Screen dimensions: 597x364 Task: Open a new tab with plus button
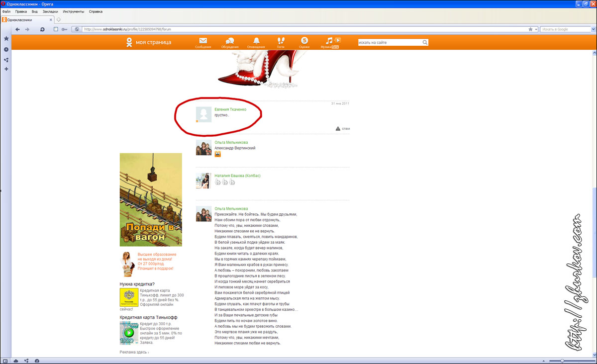[x=58, y=19]
